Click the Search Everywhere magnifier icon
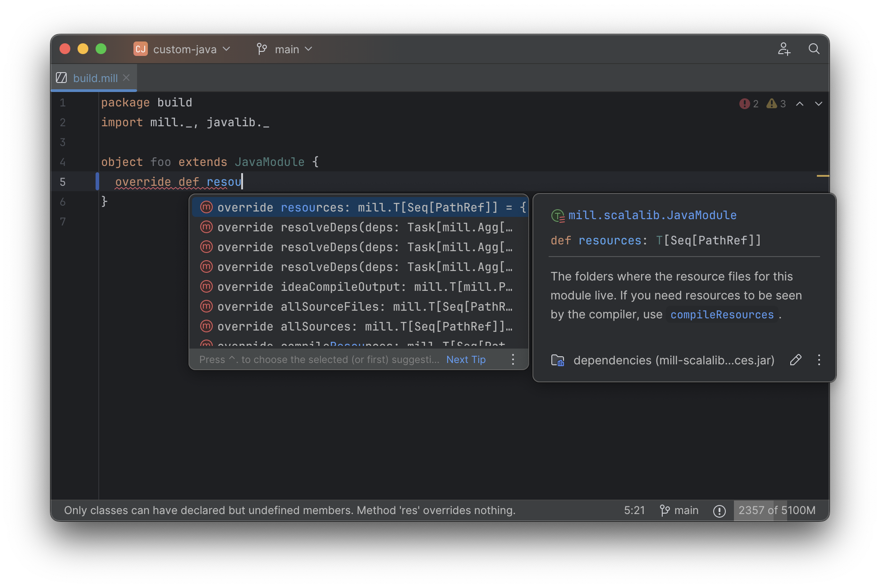Screen dimensions: 880x588 (814, 49)
